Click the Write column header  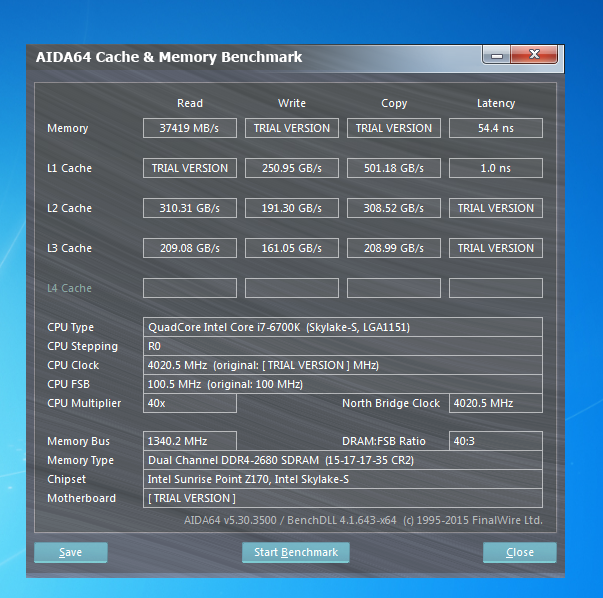(292, 103)
